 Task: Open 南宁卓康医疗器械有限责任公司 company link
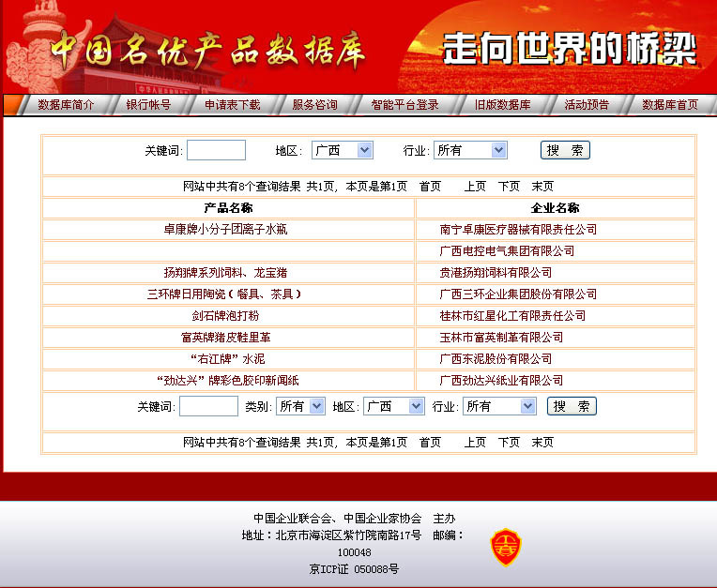click(x=518, y=229)
